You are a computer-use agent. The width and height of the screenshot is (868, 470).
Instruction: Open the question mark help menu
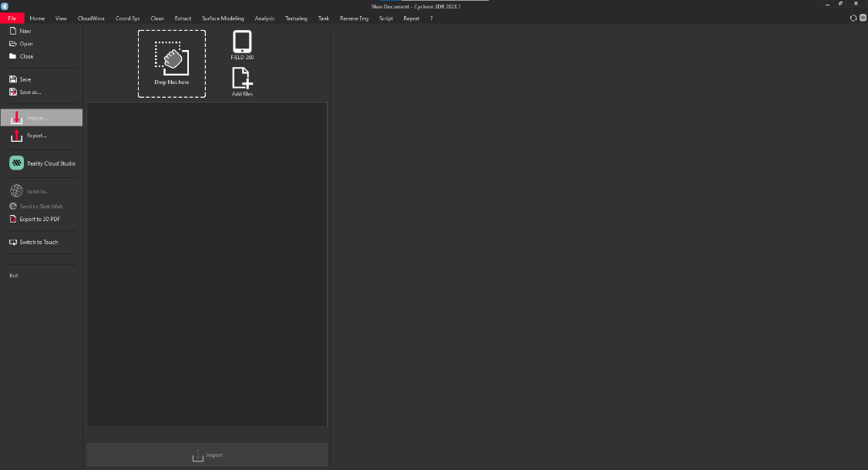pyautogui.click(x=431, y=18)
